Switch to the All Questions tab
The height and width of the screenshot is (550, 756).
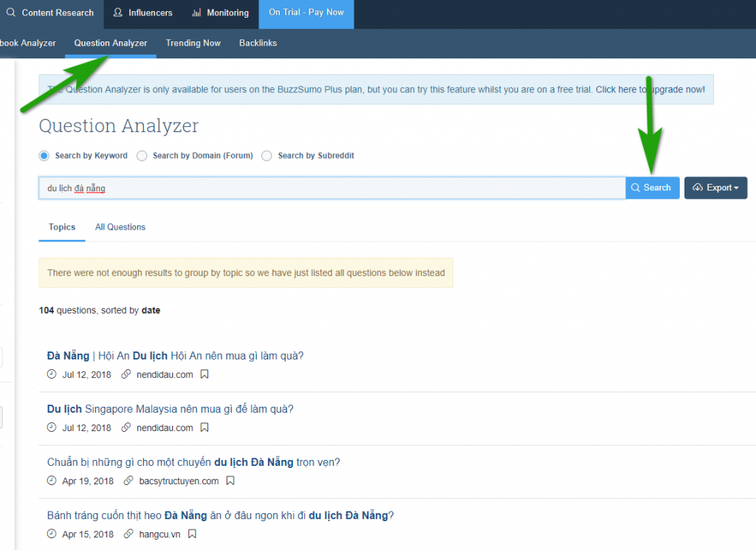120,227
